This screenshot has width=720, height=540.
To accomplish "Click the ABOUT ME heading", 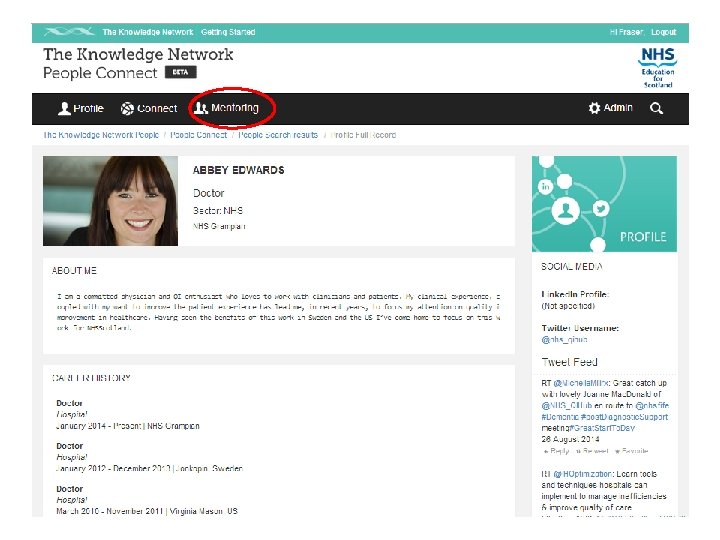I will click(74, 271).
